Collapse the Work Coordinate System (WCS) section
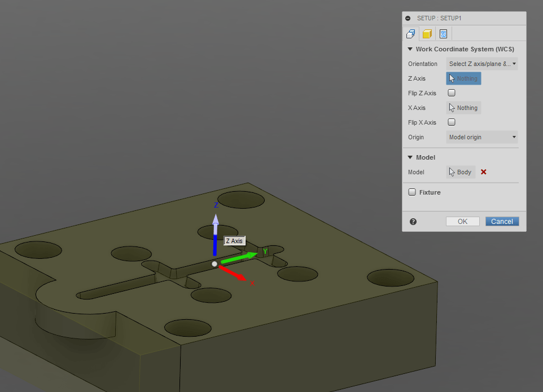Viewport: 543px width, 392px height. (410, 49)
